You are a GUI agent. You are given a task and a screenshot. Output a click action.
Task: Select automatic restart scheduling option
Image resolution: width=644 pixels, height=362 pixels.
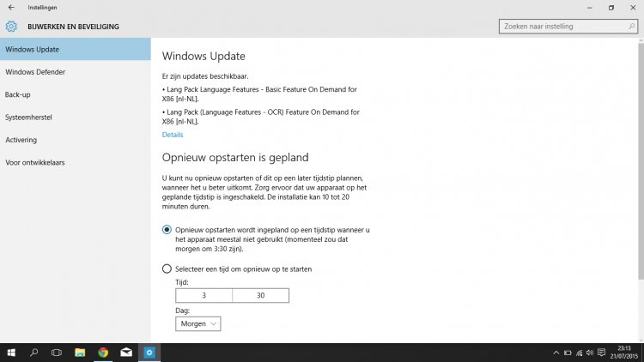tap(167, 230)
